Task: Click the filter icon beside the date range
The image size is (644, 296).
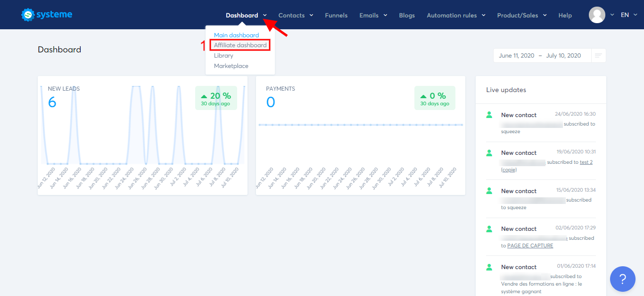Action: tap(598, 55)
